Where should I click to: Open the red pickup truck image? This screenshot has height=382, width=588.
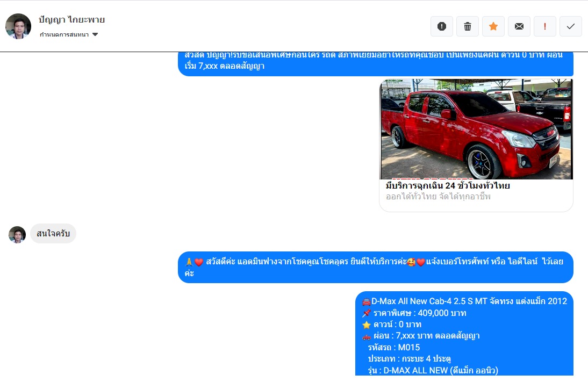(x=476, y=129)
